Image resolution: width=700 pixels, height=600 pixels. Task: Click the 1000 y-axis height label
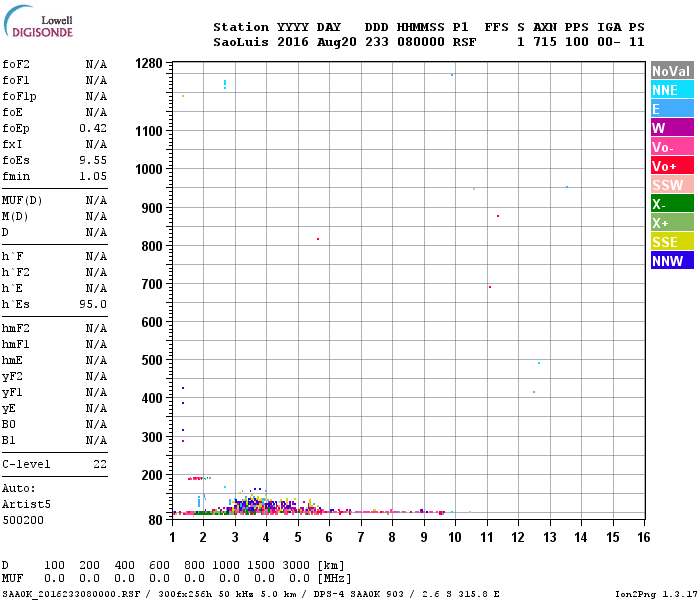coord(149,169)
